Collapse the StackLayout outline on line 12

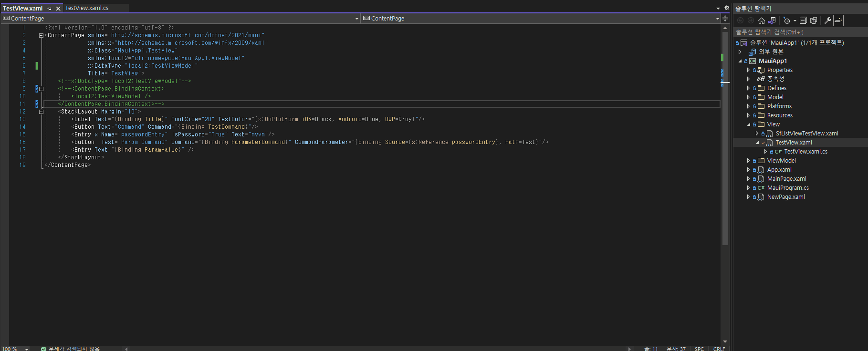tap(41, 112)
